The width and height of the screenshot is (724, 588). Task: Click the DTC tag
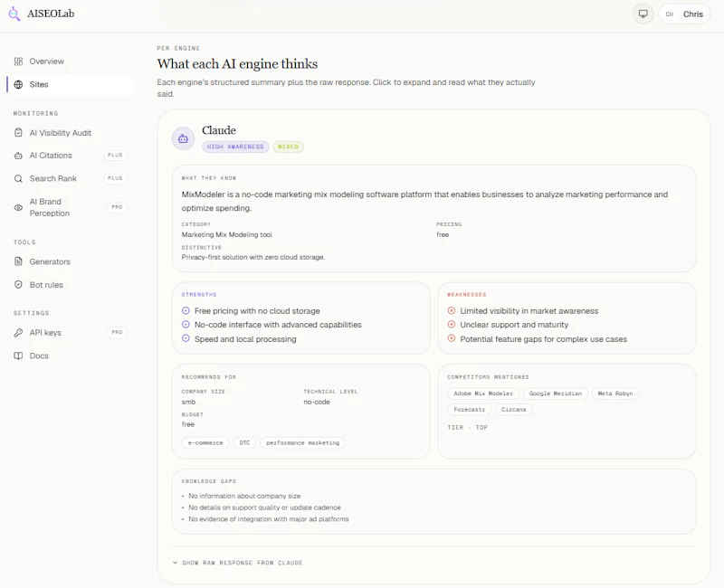[244, 443]
